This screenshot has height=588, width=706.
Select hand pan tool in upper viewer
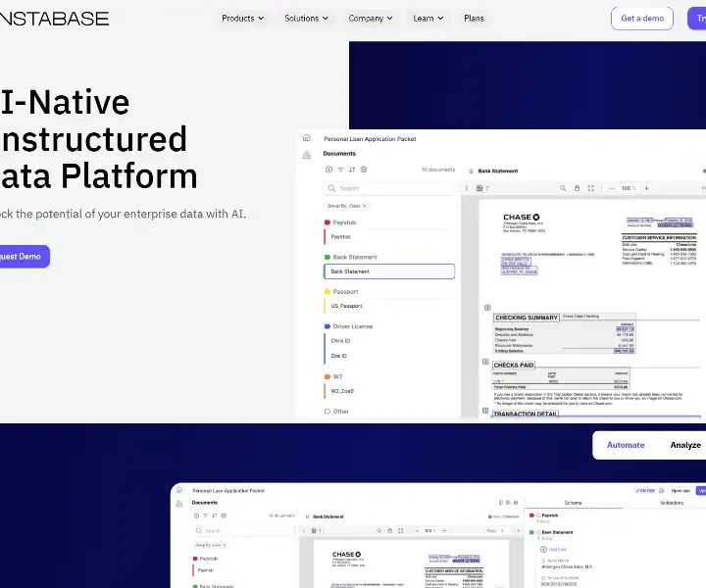click(577, 188)
